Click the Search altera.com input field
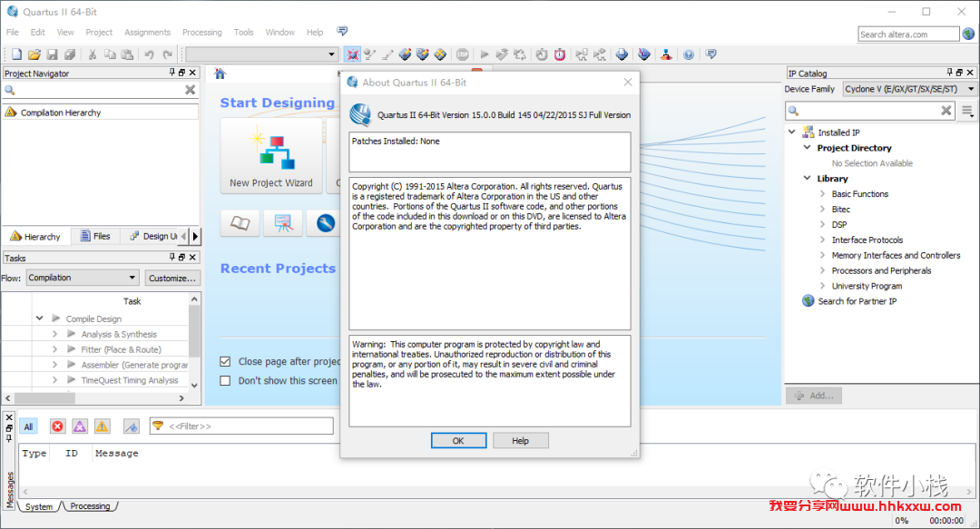The height and width of the screenshot is (529, 980). click(x=908, y=34)
